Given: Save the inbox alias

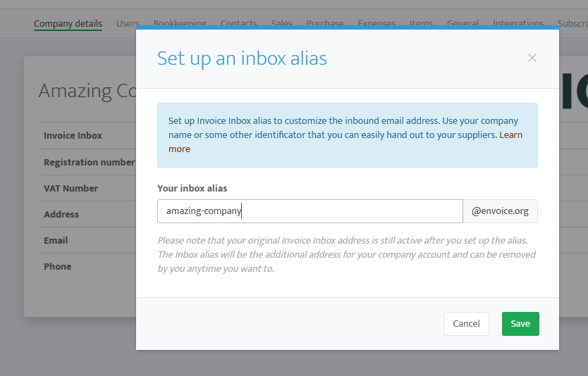Looking at the screenshot, I should 520,324.
